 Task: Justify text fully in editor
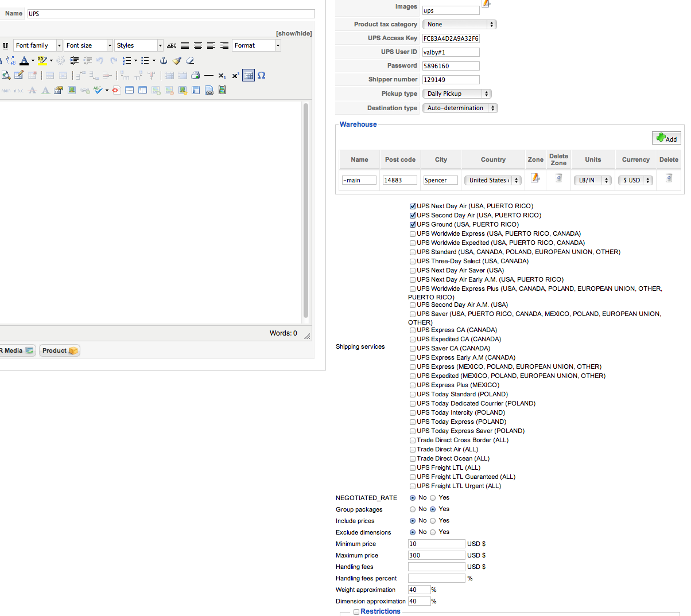click(185, 45)
